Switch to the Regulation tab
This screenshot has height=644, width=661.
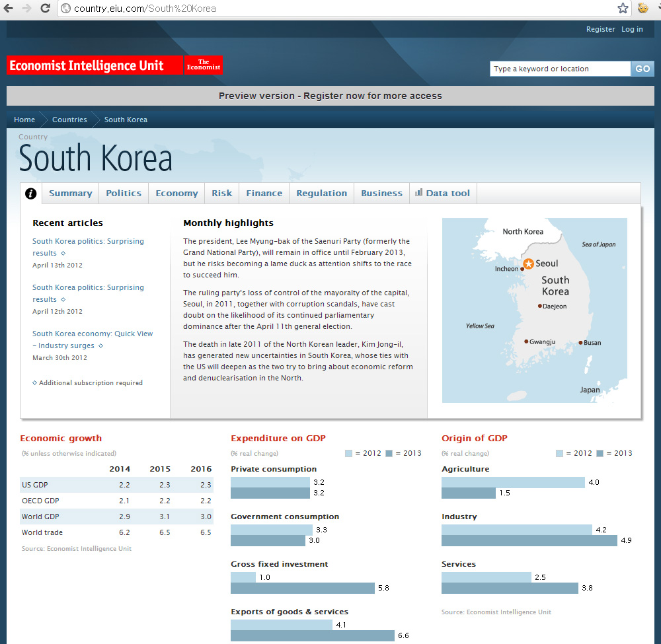click(322, 194)
